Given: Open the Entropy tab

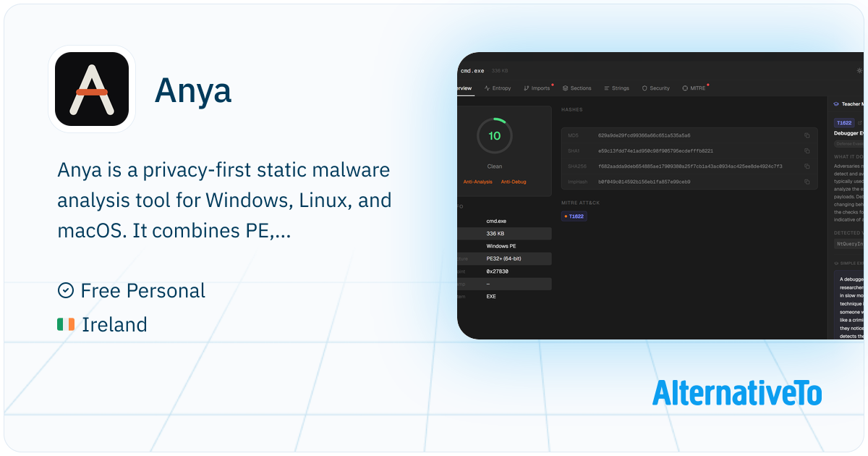Looking at the screenshot, I should coord(497,88).
